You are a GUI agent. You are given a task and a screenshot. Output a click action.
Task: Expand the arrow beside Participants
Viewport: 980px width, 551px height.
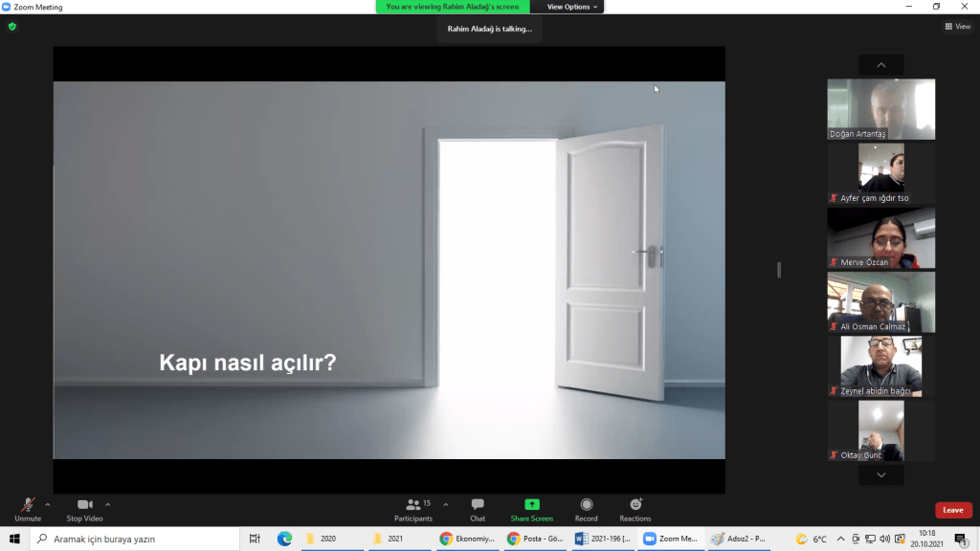[x=446, y=504]
